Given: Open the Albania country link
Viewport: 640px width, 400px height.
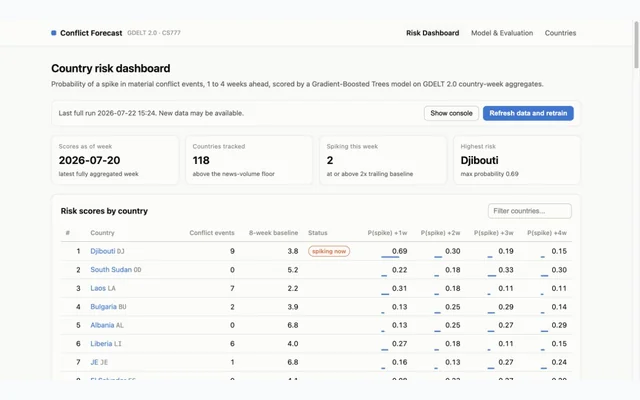Looking at the screenshot, I should coord(102,325).
